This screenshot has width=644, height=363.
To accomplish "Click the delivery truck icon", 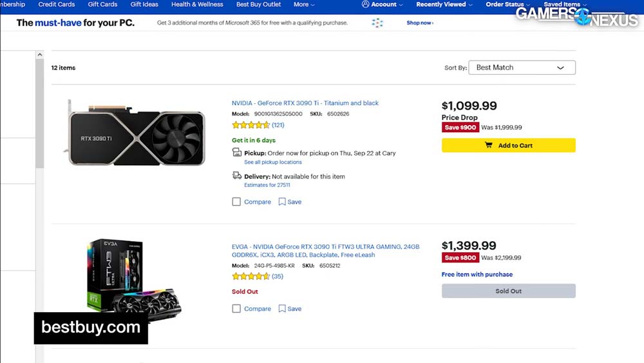I will 237,176.
